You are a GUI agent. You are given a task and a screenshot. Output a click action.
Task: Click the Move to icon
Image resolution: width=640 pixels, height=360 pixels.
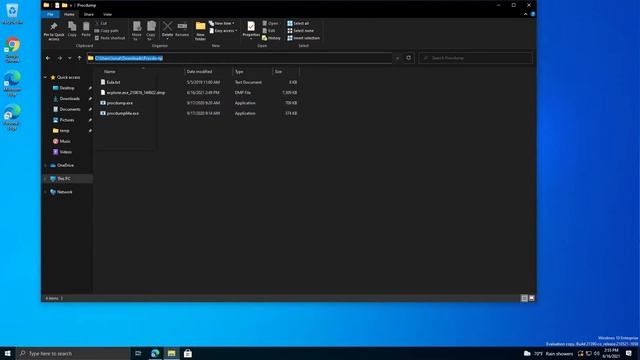click(137, 27)
